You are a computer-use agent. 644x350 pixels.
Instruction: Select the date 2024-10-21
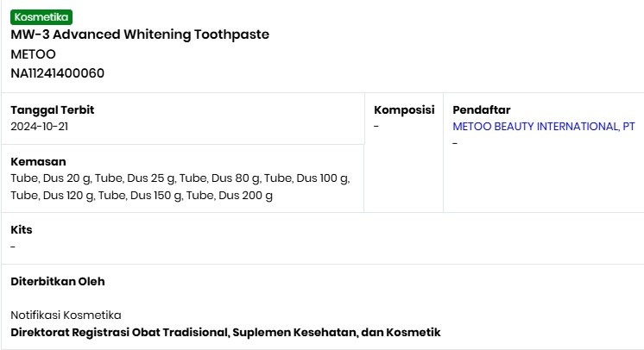click(39, 127)
